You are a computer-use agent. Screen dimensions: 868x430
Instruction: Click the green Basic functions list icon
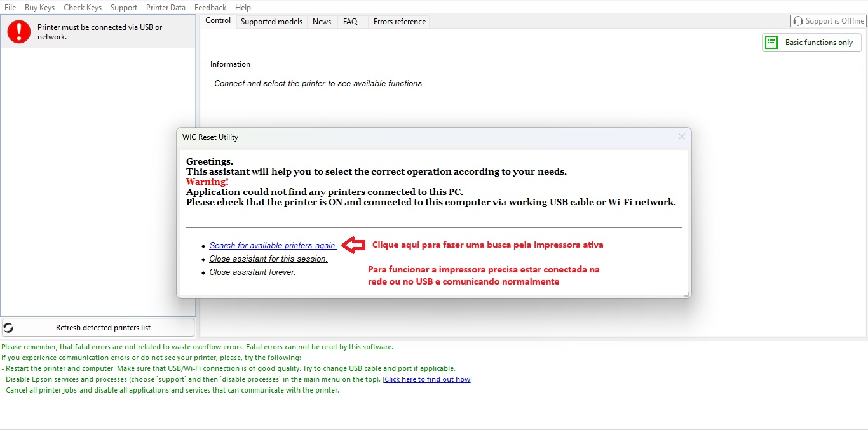click(771, 43)
